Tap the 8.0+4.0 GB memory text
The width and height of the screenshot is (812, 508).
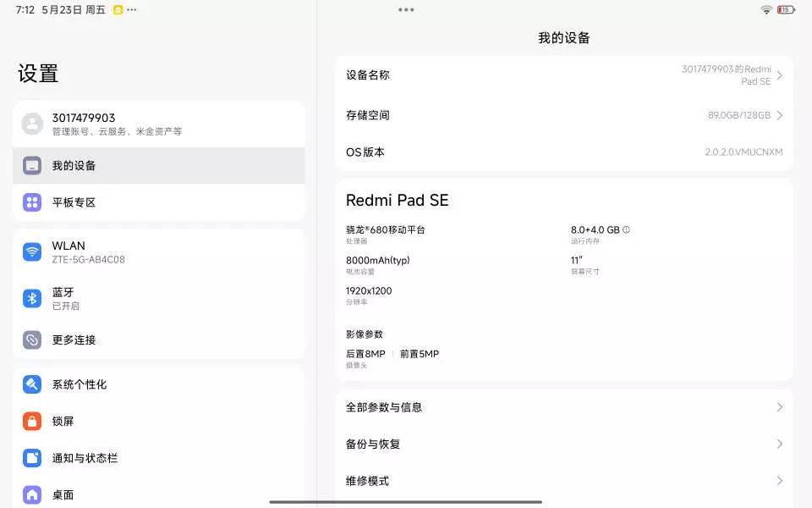(x=595, y=229)
